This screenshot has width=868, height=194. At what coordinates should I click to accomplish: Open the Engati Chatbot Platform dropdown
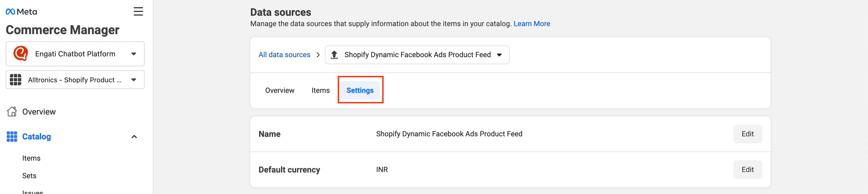tap(75, 54)
